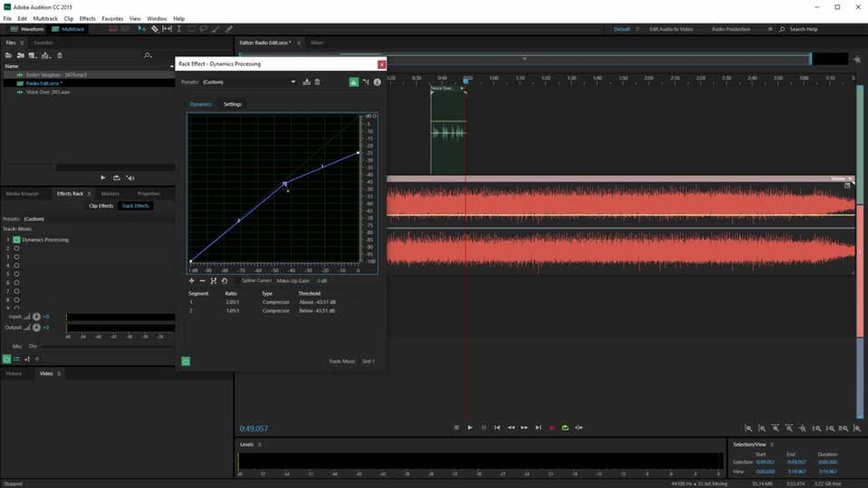Select the Time Selection tool

point(179,29)
